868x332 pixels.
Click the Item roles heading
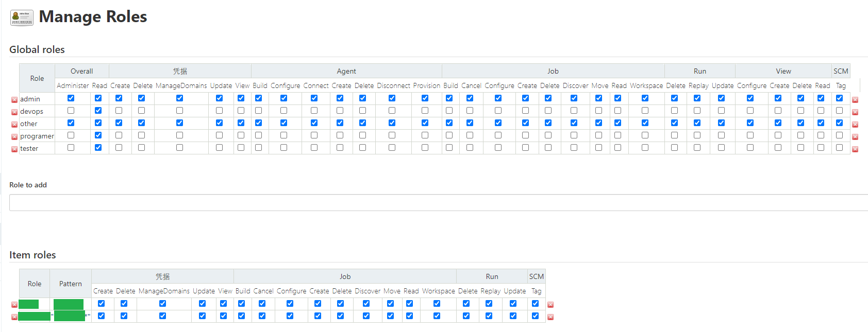(32, 255)
